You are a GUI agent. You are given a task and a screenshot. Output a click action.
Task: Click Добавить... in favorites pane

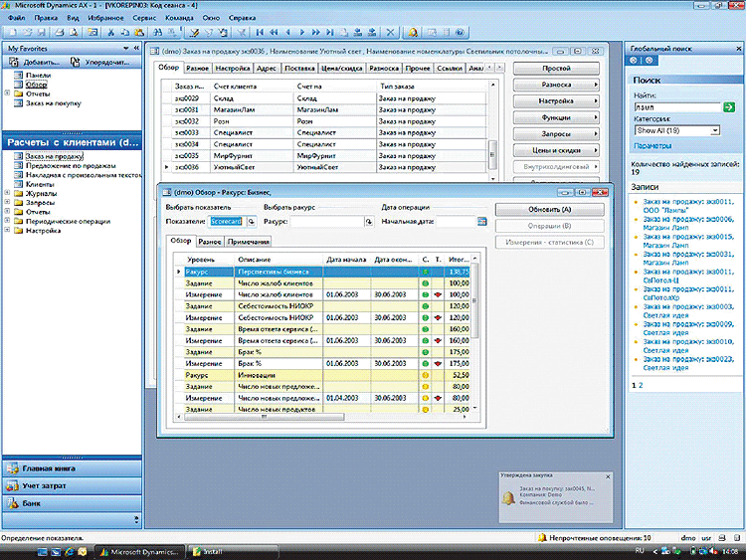[36, 62]
